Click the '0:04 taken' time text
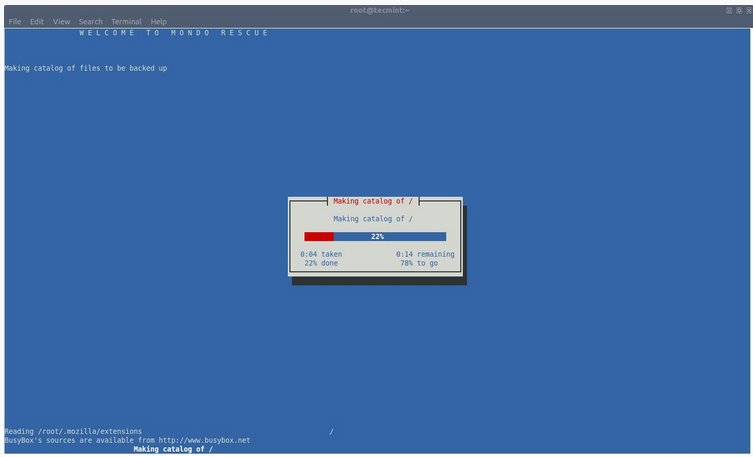Viewport: 753px width, 457px height. click(x=321, y=254)
